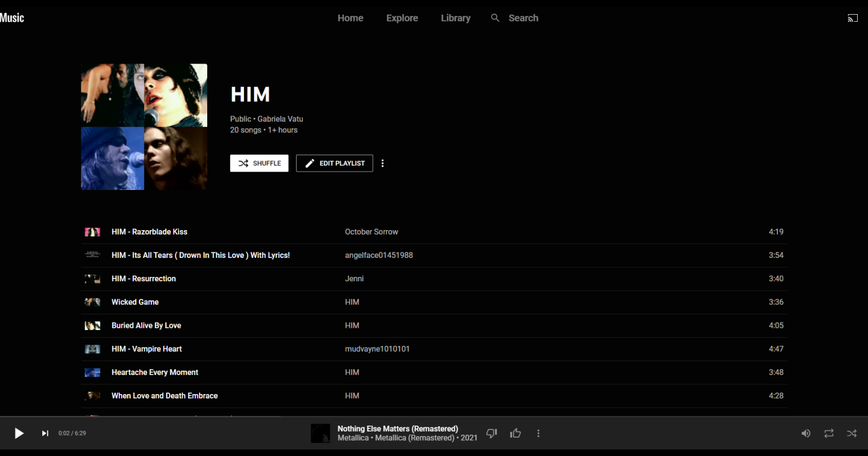The height and width of the screenshot is (456, 868).
Task: Click thumbnail of Wicked Game
Action: (x=92, y=302)
